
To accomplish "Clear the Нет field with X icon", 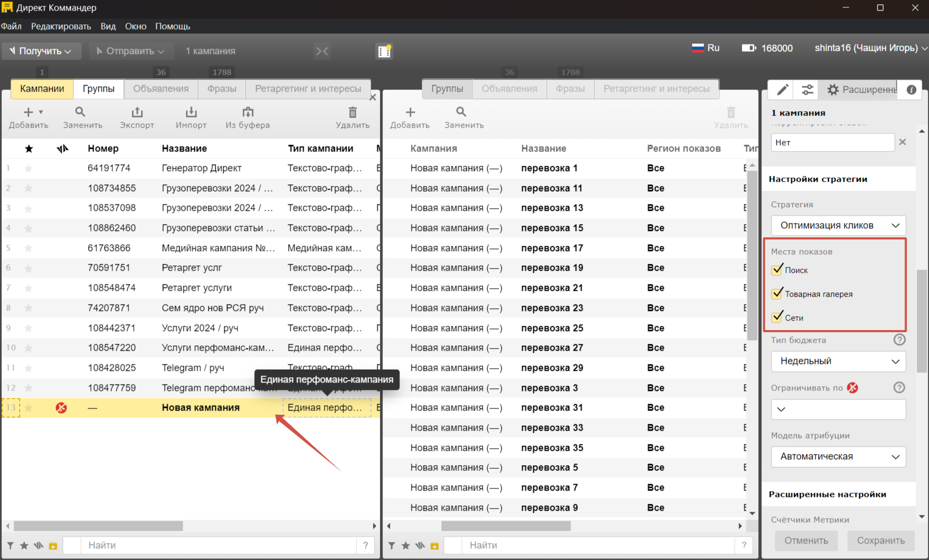I will click(903, 142).
